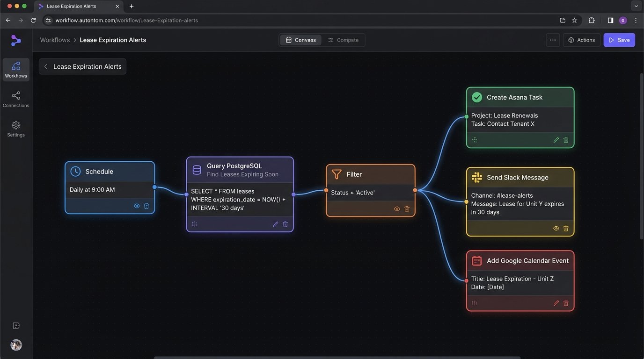Collapse Lease Expiration Alerts back chevron

(46, 67)
